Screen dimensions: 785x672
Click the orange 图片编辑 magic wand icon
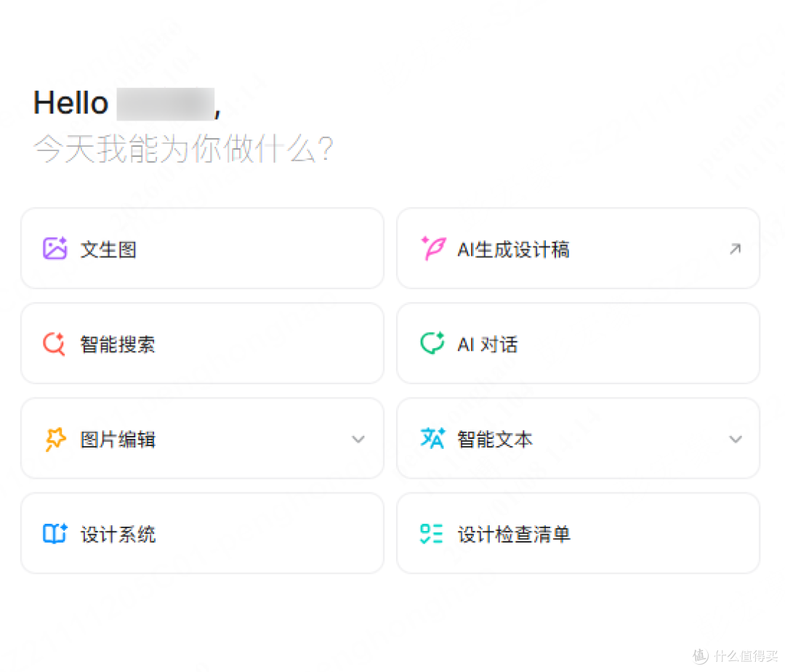(x=55, y=439)
